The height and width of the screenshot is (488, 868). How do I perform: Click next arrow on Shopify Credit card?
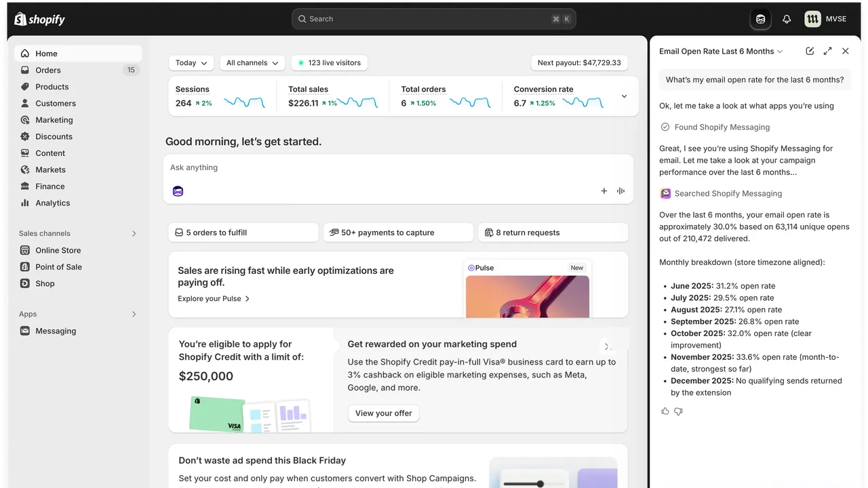point(606,346)
